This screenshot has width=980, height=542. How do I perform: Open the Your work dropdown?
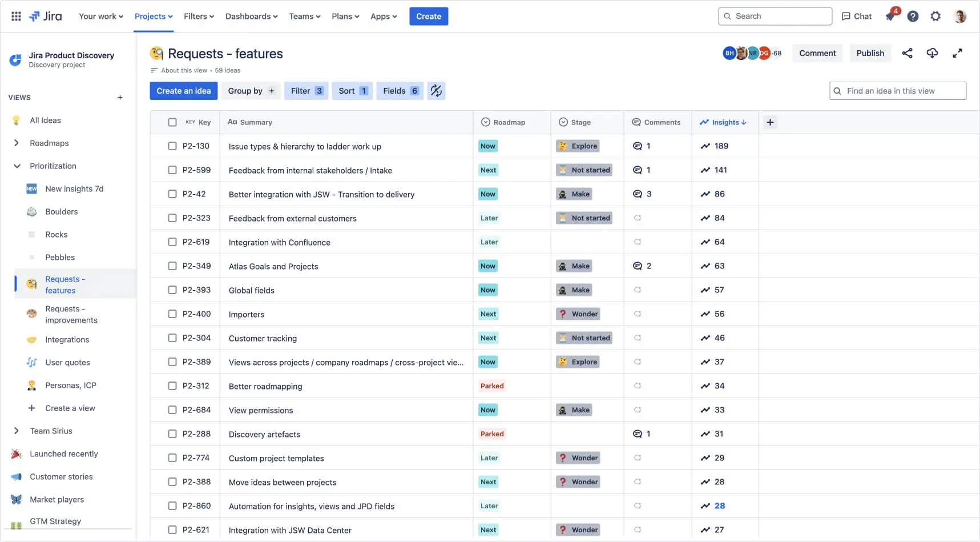101,16
